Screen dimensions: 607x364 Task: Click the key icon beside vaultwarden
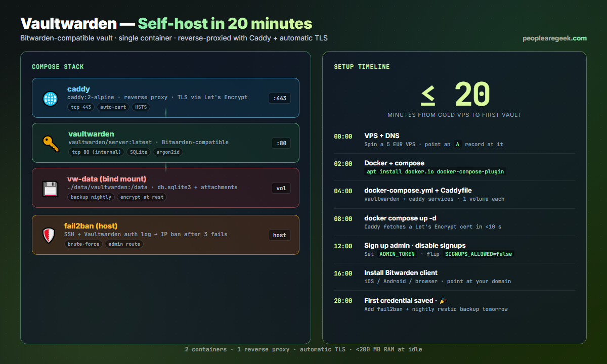[51, 143]
